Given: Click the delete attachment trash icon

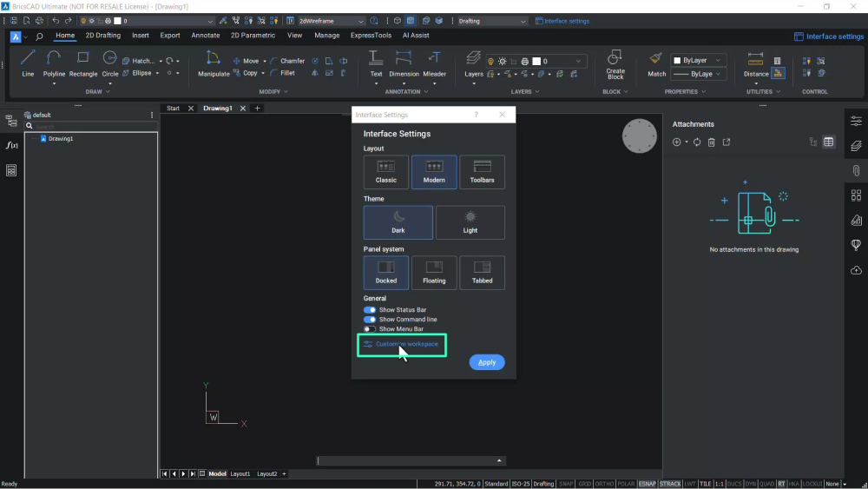Looking at the screenshot, I should click(712, 142).
